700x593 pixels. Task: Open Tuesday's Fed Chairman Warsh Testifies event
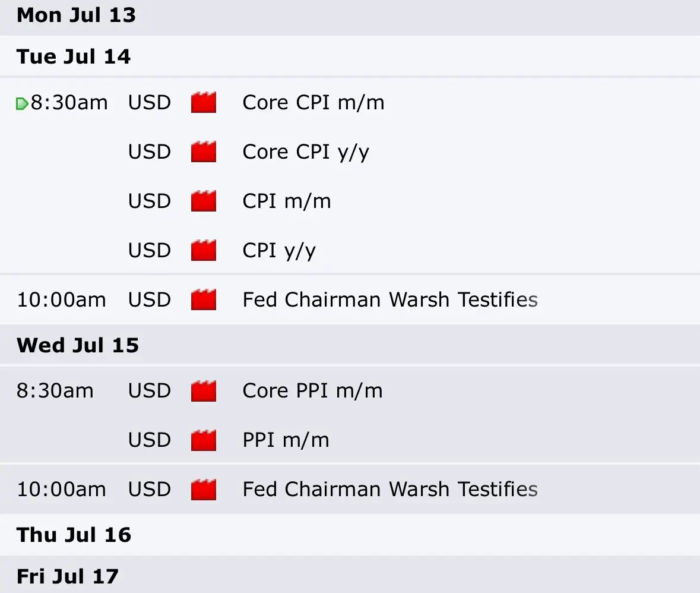pyautogui.click(x=390, y=299)
